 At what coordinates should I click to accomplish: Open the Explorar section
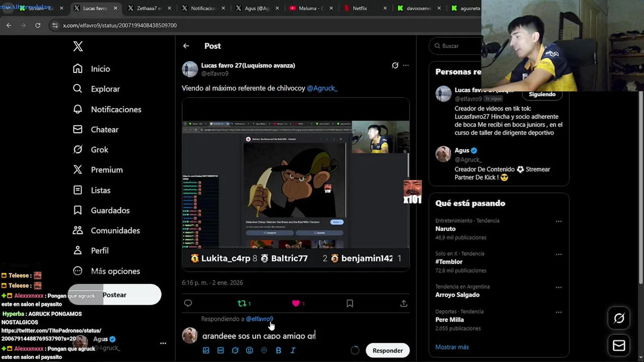96,89
